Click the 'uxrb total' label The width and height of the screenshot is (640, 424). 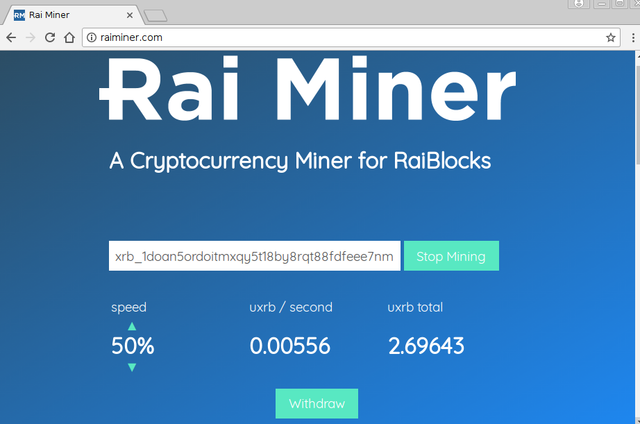(415, 307)
